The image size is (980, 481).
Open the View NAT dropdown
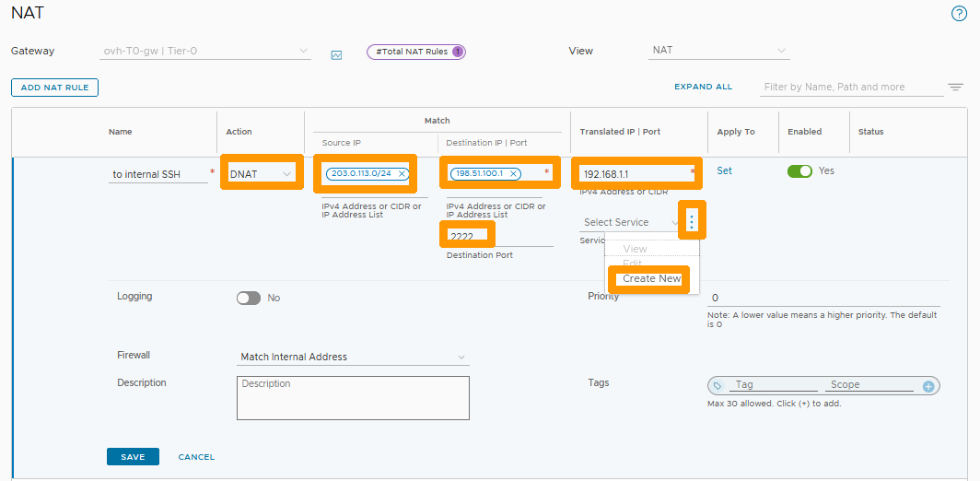(718, 51)
